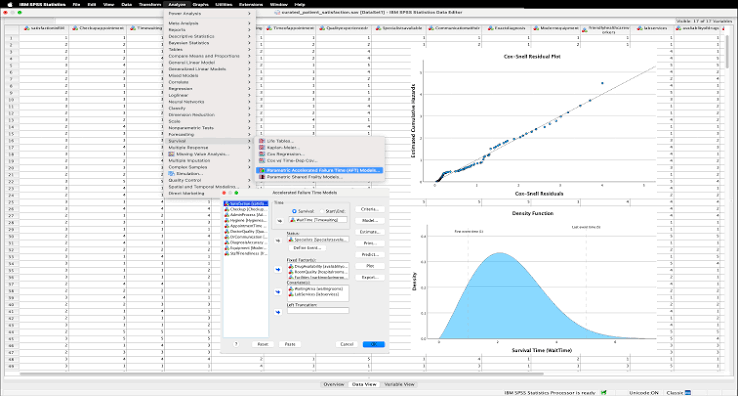
Task: Click the Reset button in dialog
Action: 263,344
